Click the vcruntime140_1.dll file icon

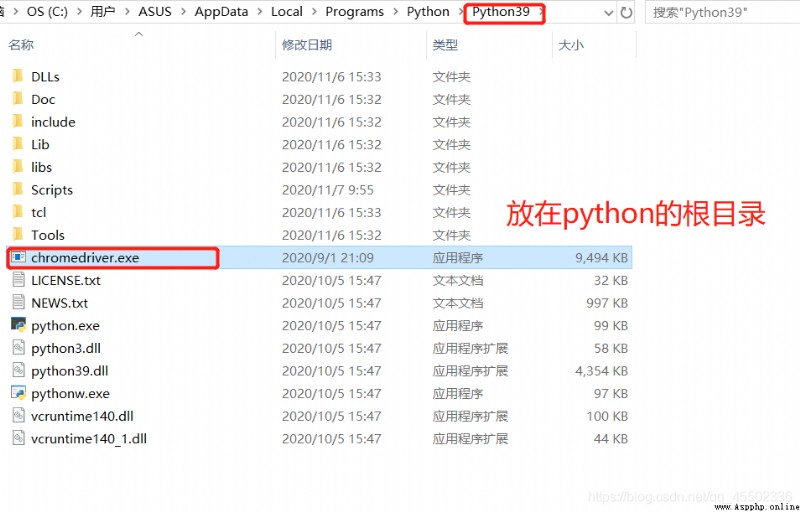18,438
